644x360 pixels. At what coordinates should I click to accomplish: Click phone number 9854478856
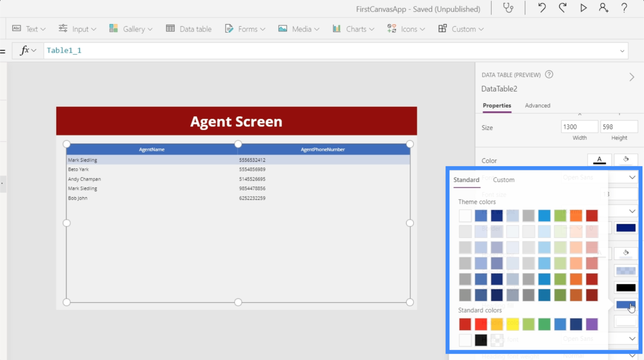252,188
